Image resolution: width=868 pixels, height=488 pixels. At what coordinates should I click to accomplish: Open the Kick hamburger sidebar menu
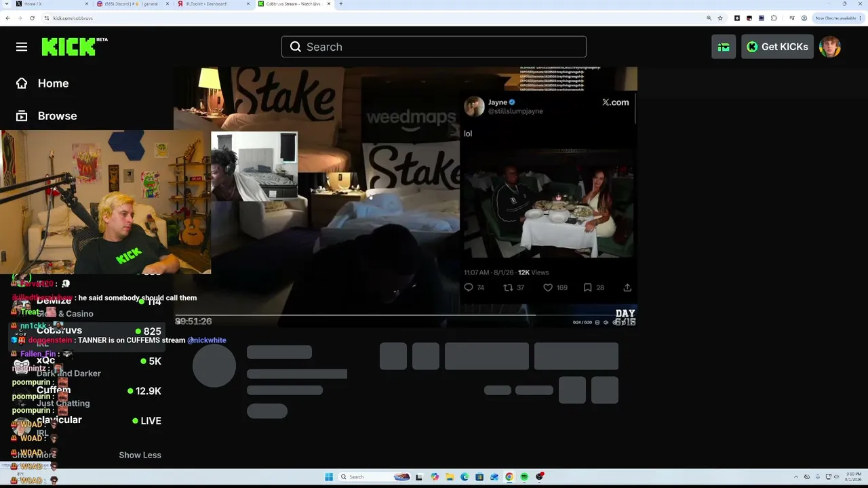point(22,47)
